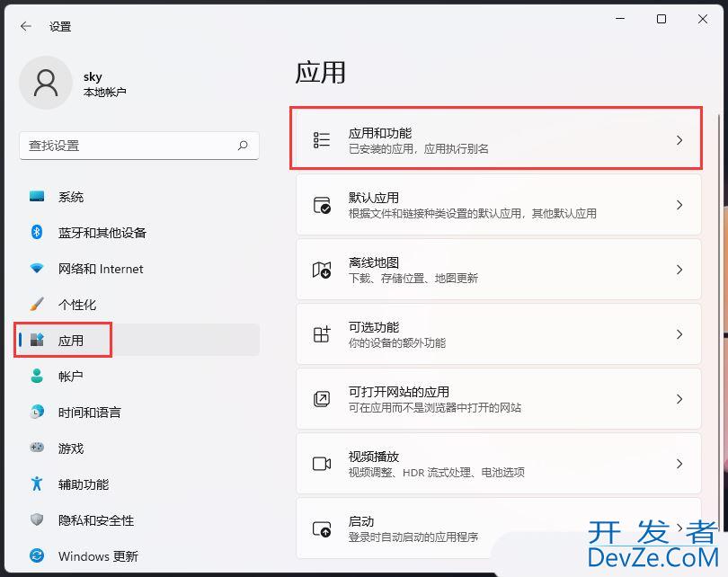
Task: Click the sky 本地帐户 profile name
Action: [x=104, y=84]
